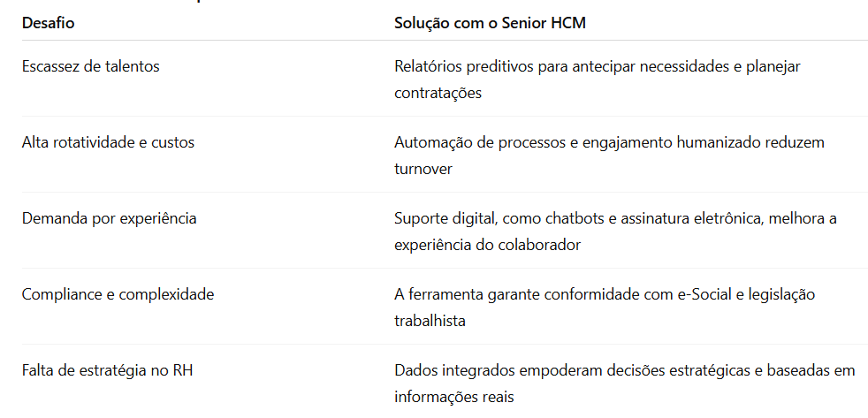868x418 pixels.
Task: Click the 'Desafio' column header
Action: point(48,24)
